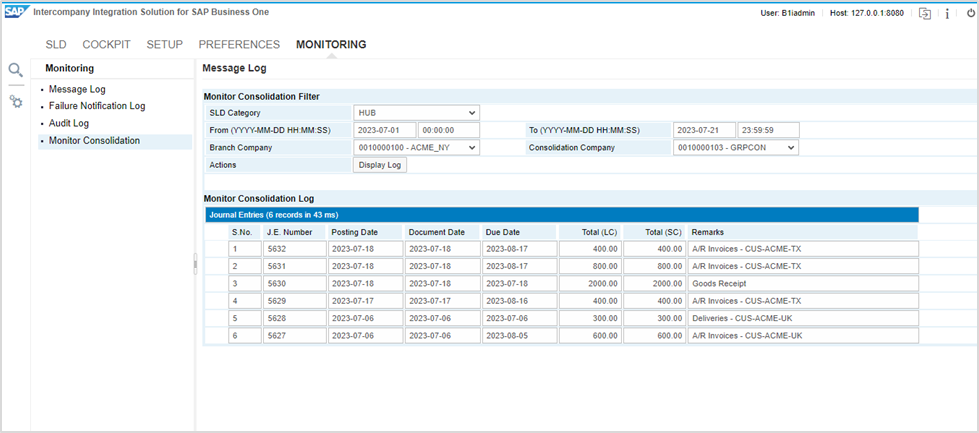Open the gear settings icon in the sidebar
979x433 pixels.
(x=15, y=102)
